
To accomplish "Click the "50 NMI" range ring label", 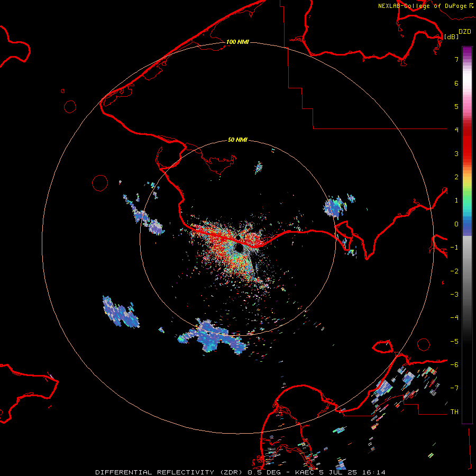I will point(237,140).
